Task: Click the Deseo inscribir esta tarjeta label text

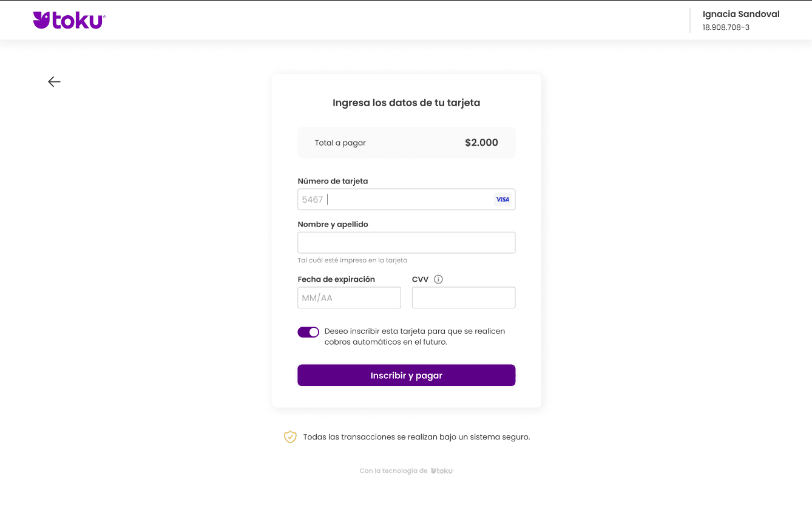Action: [415, 337]
